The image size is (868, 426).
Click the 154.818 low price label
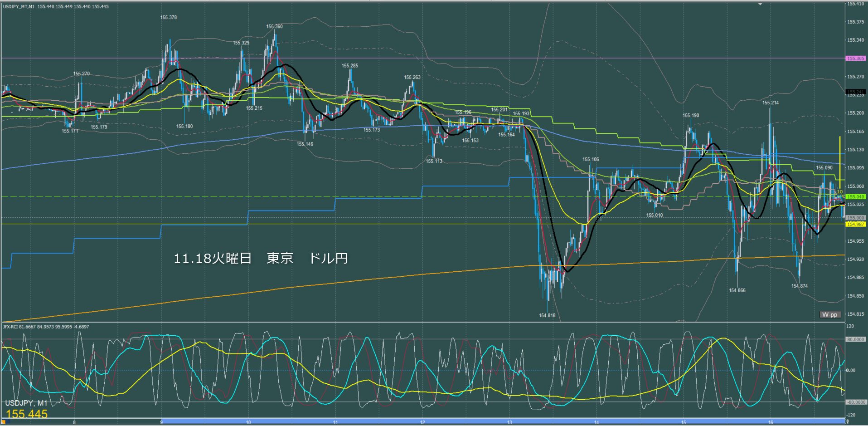coord(547,315)
